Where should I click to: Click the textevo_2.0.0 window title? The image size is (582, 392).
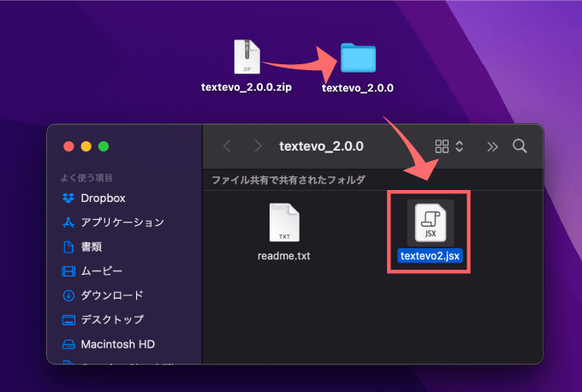click(x=322, y=146)
